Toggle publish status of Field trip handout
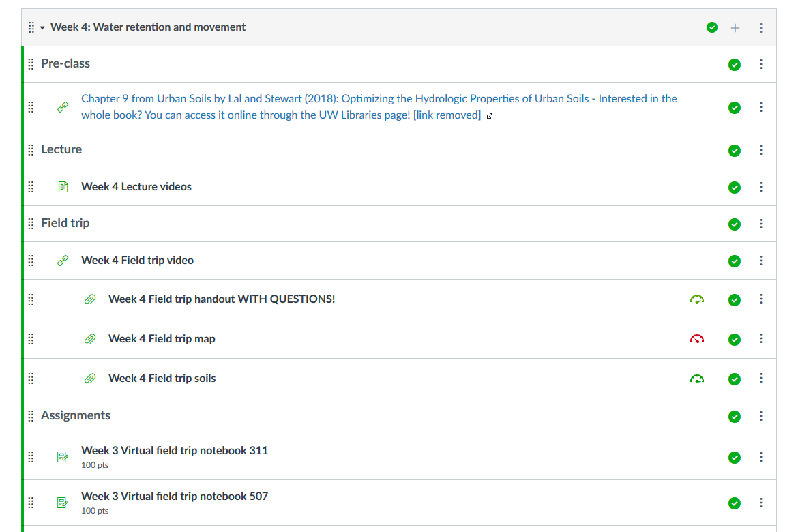 734,300
